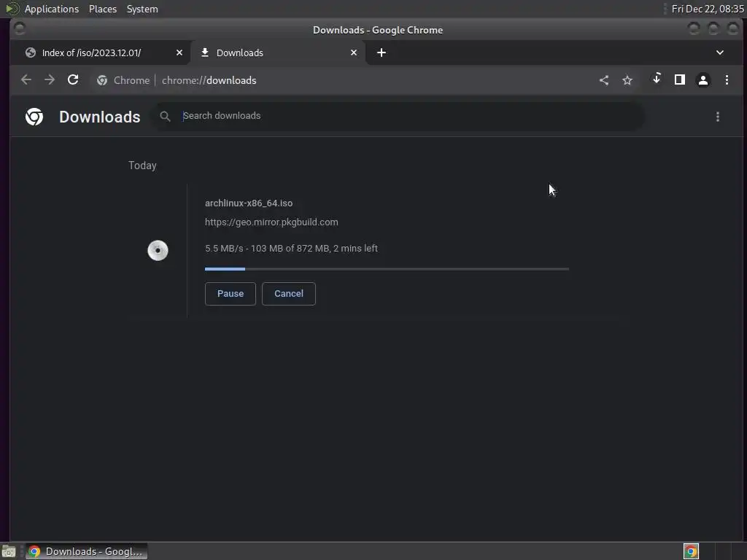The height and width of the screenshot is (560, 747).
Task: Go back with the back arrow
Action: click(x=26, y=79)
